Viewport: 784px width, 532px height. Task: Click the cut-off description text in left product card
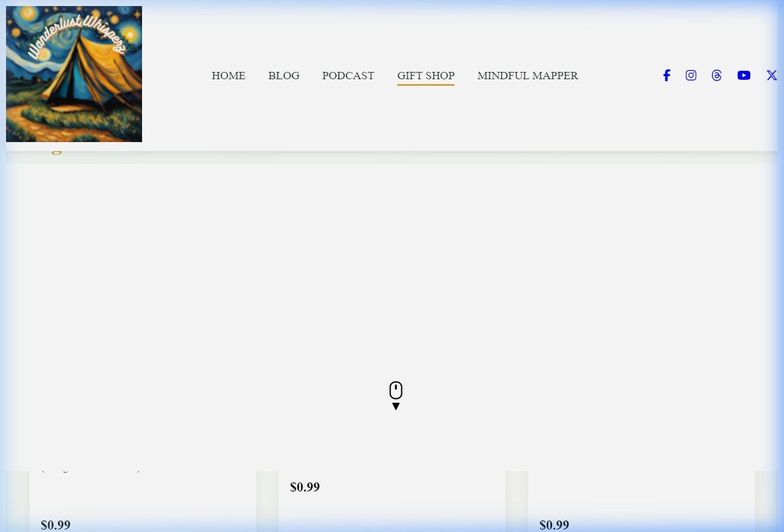[x=91, y=470]
